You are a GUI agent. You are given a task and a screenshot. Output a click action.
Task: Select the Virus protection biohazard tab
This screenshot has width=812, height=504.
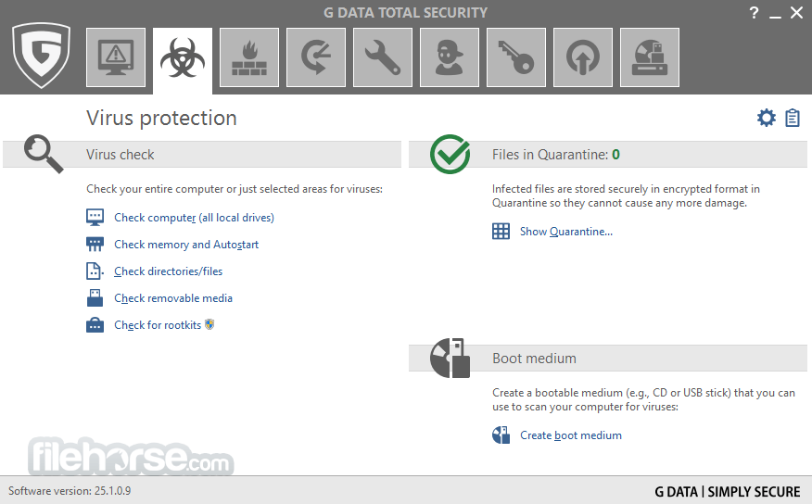pyautogui.click(x=183, y=59)
